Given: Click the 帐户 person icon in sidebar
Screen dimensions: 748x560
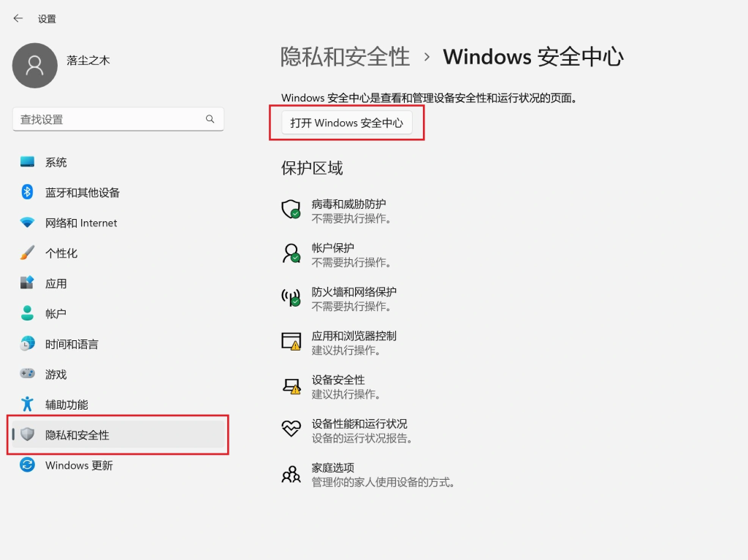Looking at the screenshot, I should click(x=27, y=313).
